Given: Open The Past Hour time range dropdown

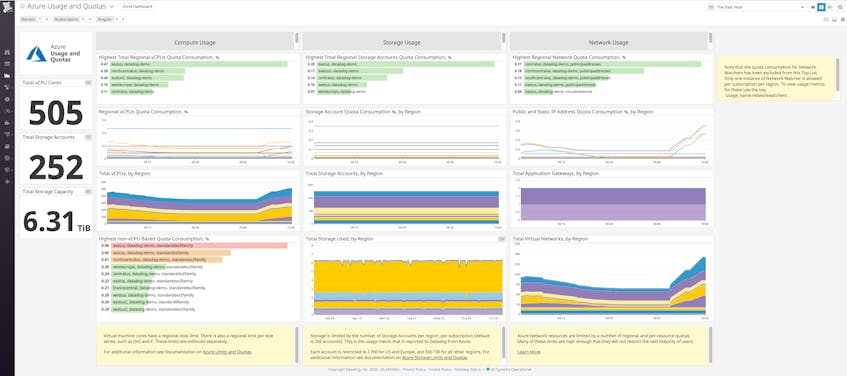Looking at the screenshot, I should click(756, 7).
